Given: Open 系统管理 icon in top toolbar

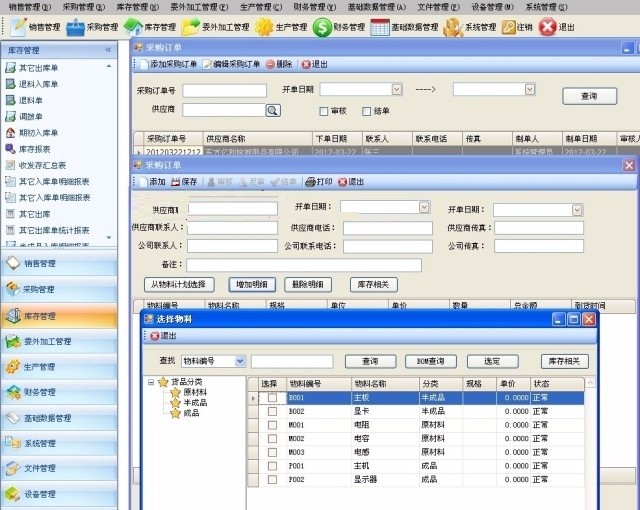Looking at the screenshot, I should (453, 27).
